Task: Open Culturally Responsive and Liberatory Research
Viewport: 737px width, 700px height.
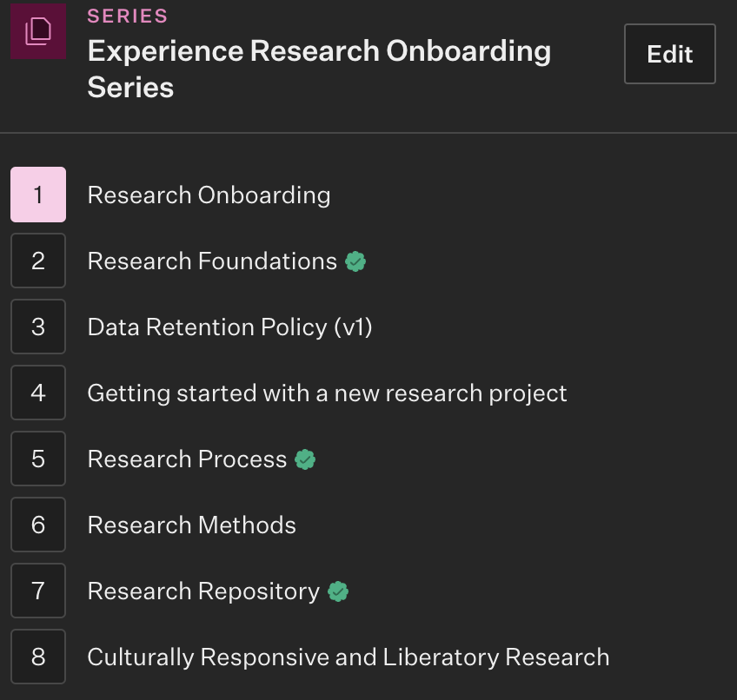Action: click(348, 657)
